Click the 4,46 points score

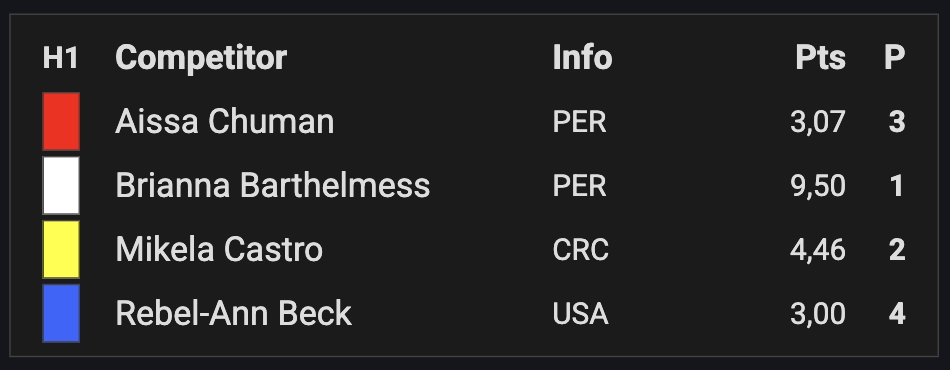[818, 250]
